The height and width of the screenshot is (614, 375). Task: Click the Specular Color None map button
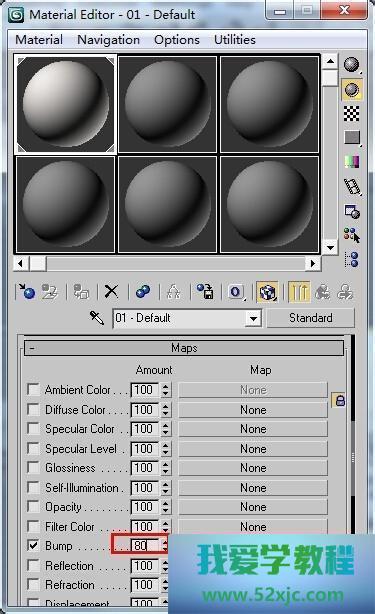pos(253,429)
